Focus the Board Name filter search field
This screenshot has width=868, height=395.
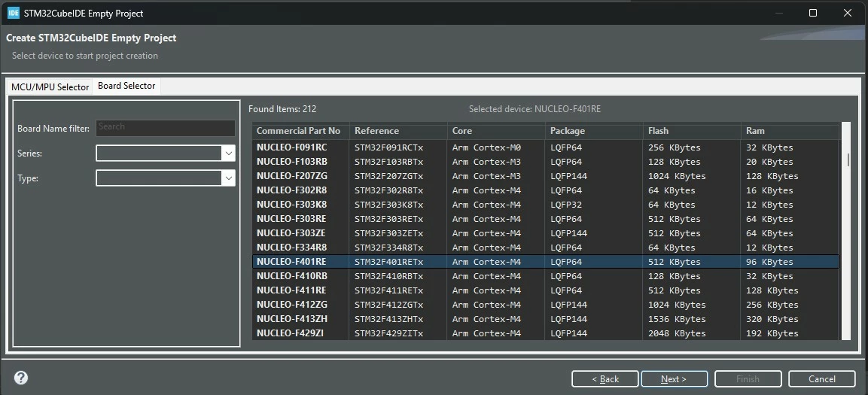pyautogui.click(x=166, y=128)
